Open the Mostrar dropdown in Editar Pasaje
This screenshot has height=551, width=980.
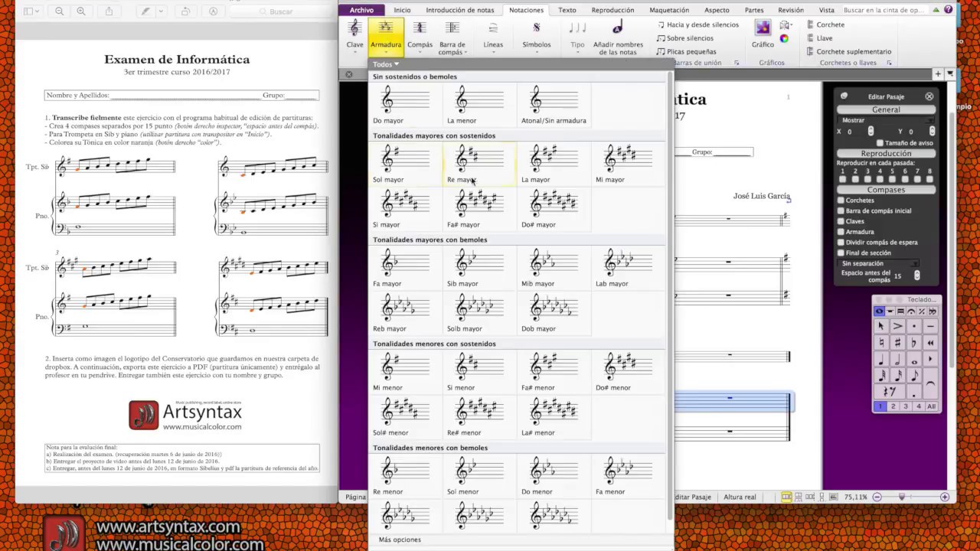coord(887,120)
